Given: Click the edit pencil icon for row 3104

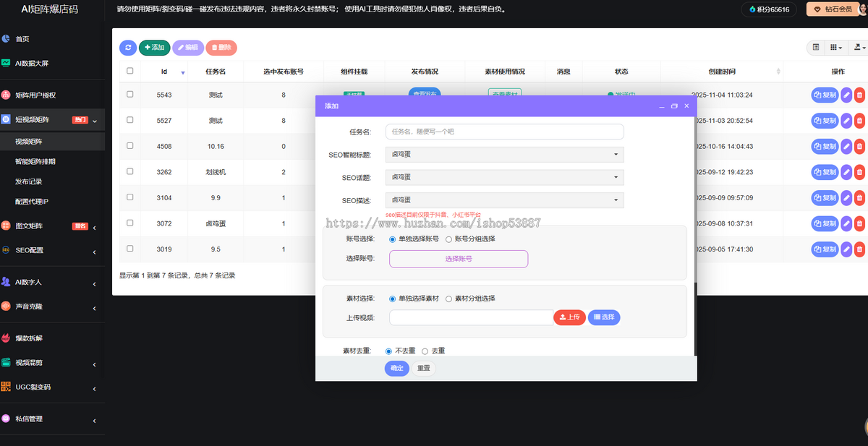Looking at the screenshot, I should (846, 197).
